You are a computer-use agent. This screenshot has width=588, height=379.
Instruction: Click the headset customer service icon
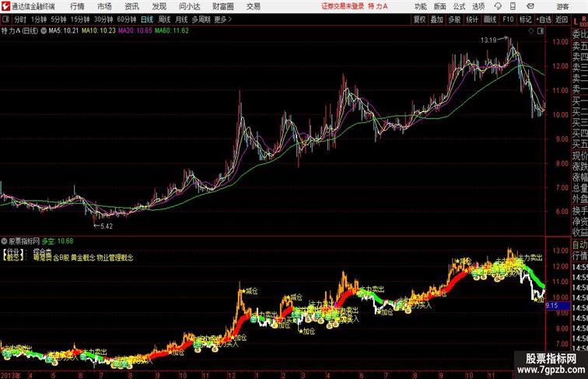click(x=498, y=6)
